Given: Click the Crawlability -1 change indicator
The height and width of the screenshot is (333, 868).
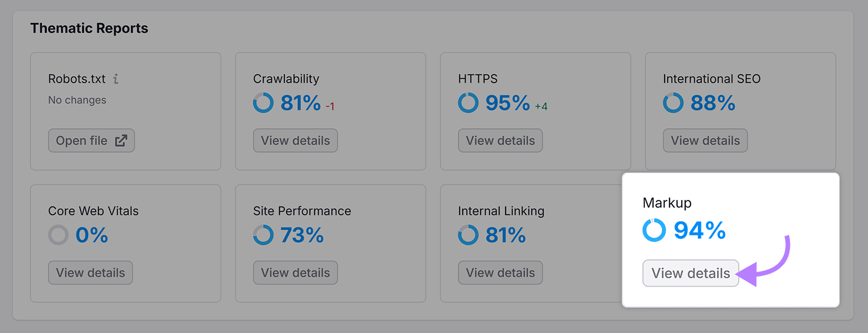Looking at the screenshot, I should pyautogui.click(x=330, y=106).
